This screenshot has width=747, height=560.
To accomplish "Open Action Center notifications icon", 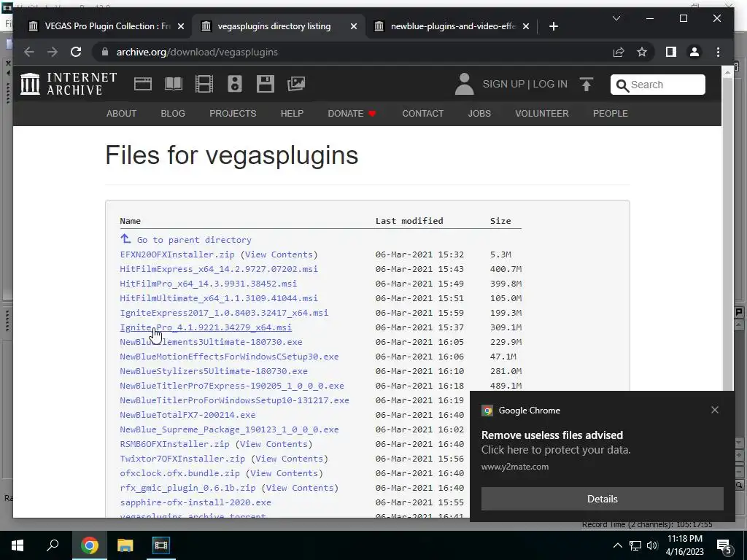I will [x=724, y=546].
